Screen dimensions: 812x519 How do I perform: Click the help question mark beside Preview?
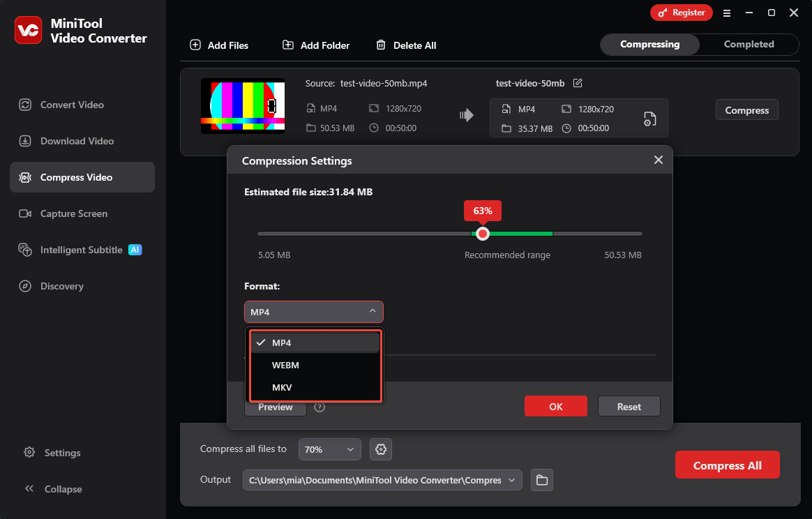319,407
